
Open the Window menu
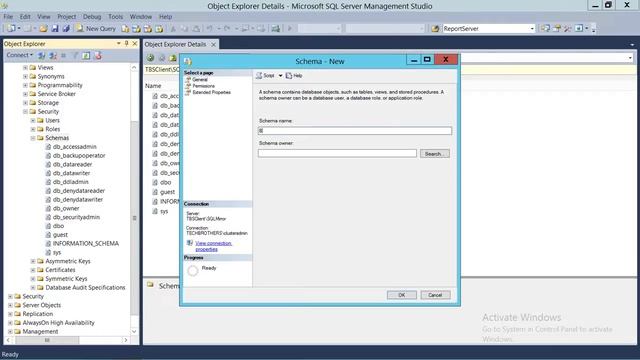(x=141, y=17)
